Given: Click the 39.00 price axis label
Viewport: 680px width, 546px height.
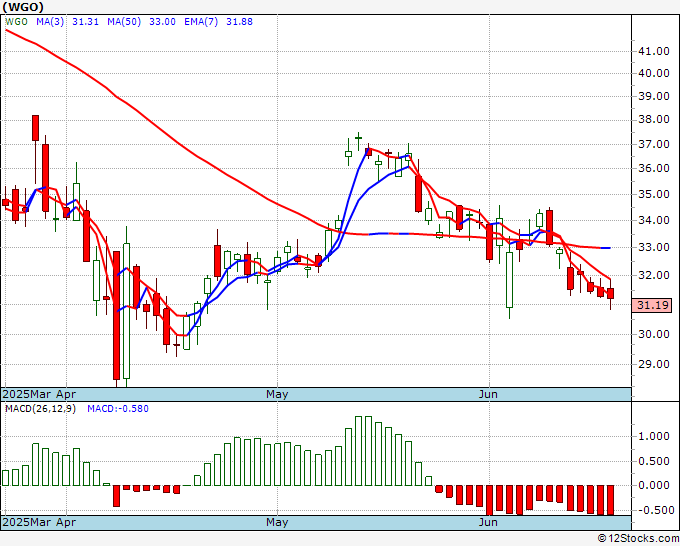Looking at the screenshot, I should click(654, 96).
